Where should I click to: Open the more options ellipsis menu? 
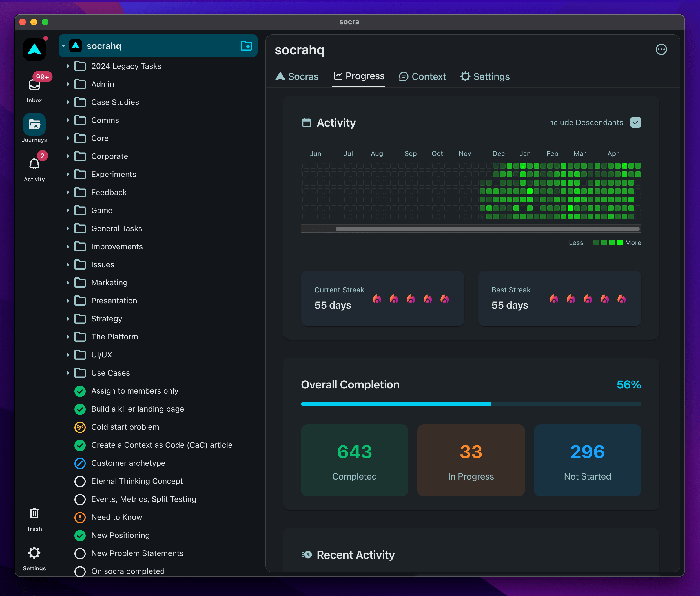click(661, 50)
